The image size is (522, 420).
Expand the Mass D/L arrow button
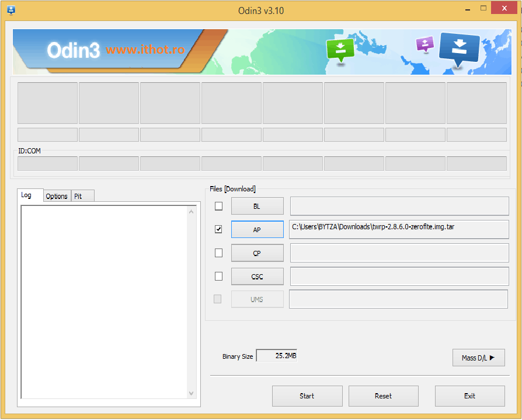coord(478,358)
